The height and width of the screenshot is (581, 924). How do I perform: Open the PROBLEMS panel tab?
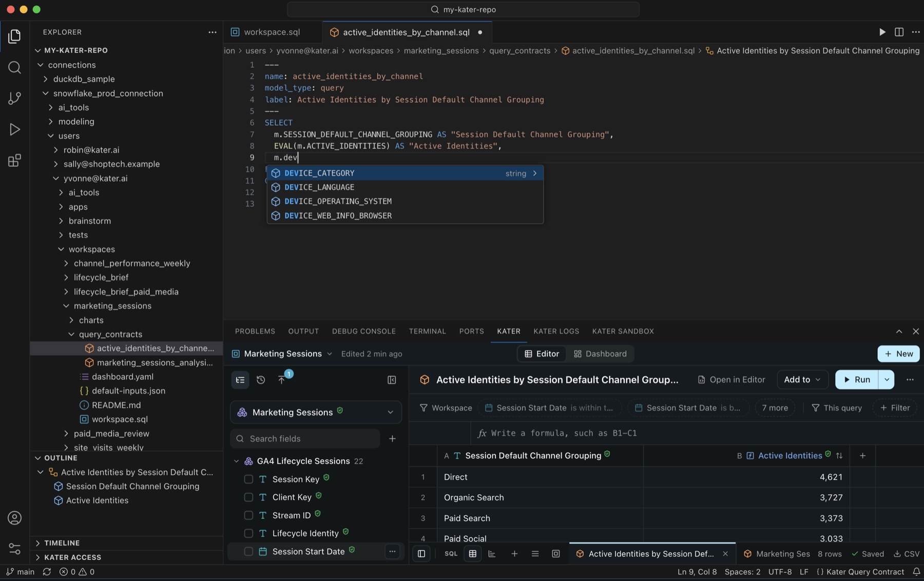[255, 332]
